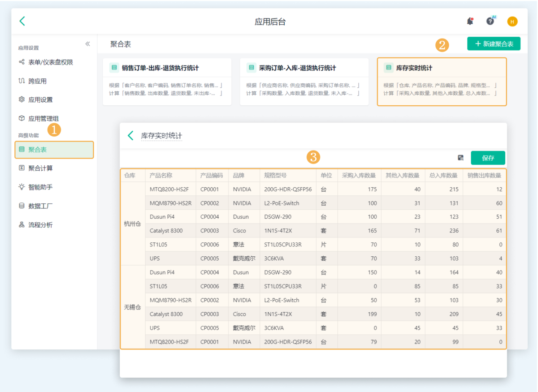538x392 pixels.
Task: Collapse the left sidebar with double chevron
Action: 87,44
